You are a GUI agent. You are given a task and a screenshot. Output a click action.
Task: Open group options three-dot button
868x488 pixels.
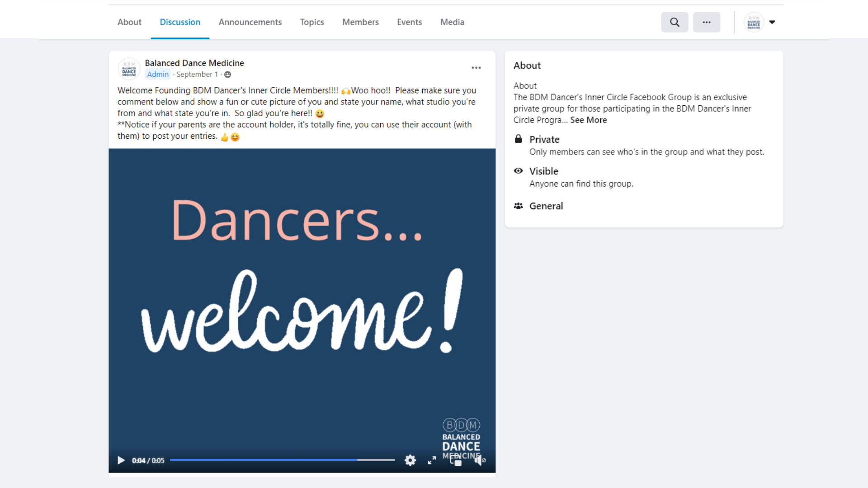point(706,22)
